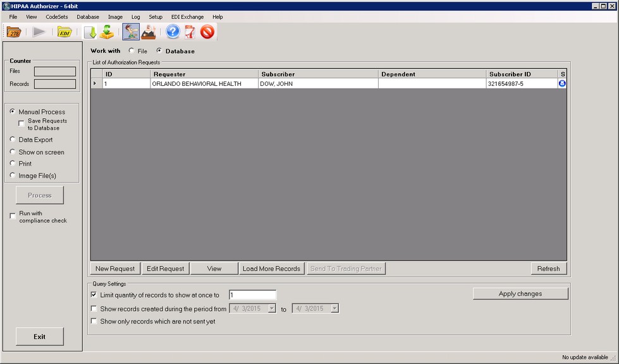Select the File radio button
This screenshot has width=619, height=364.
(132, 51)
